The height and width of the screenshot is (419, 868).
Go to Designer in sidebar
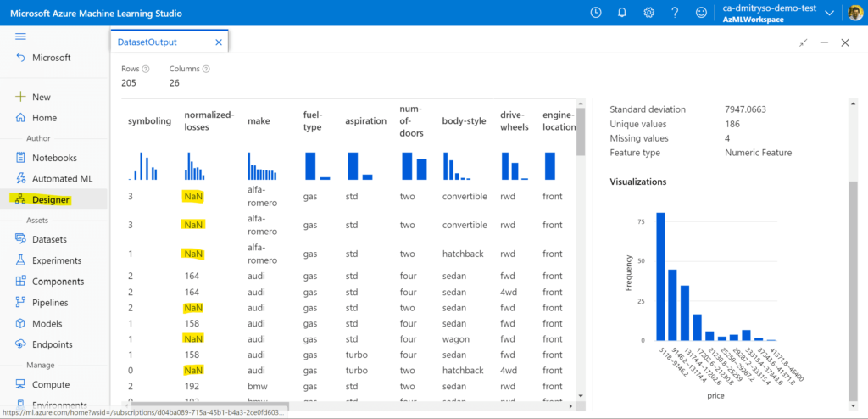51,199
